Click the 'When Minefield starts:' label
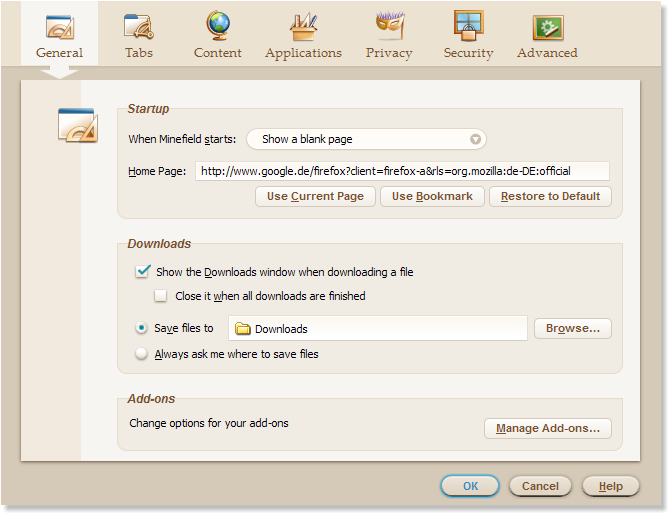Screen dimensions: 672x516 (x=182, y=139)
